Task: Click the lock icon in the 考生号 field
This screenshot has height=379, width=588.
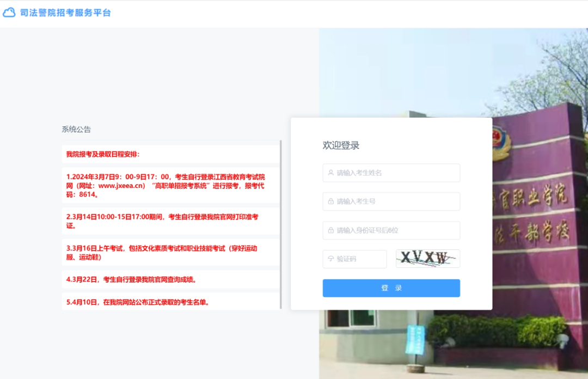Action: 330,201
